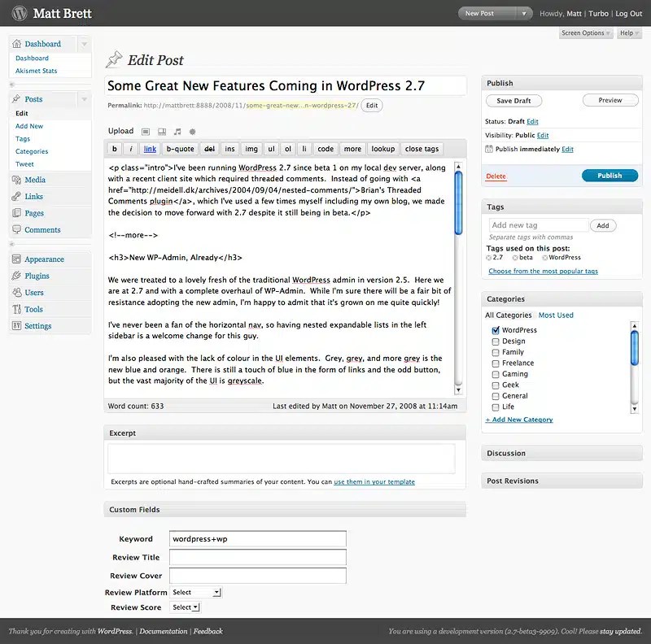Check the Geek category
The image size is (651, 644).
(496, 385)
